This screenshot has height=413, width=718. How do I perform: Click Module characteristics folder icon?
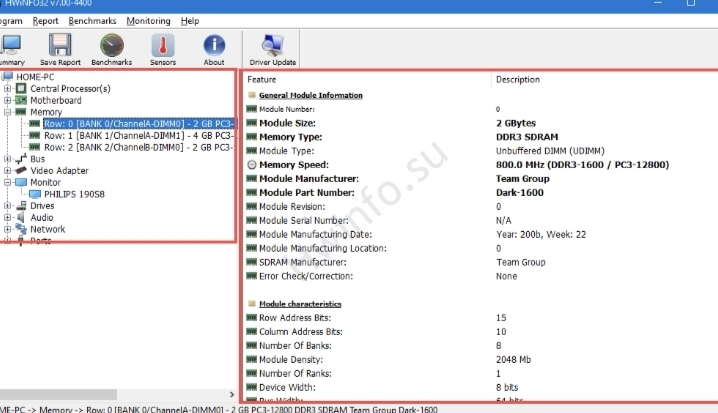(251, 304)
